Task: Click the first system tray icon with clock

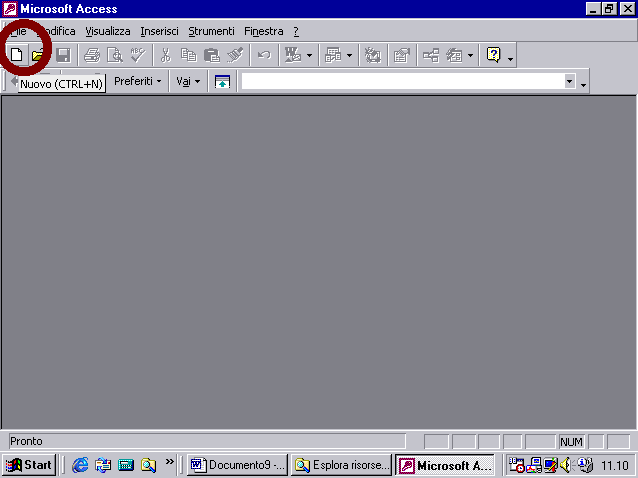Action: click(x=517, y=465)
